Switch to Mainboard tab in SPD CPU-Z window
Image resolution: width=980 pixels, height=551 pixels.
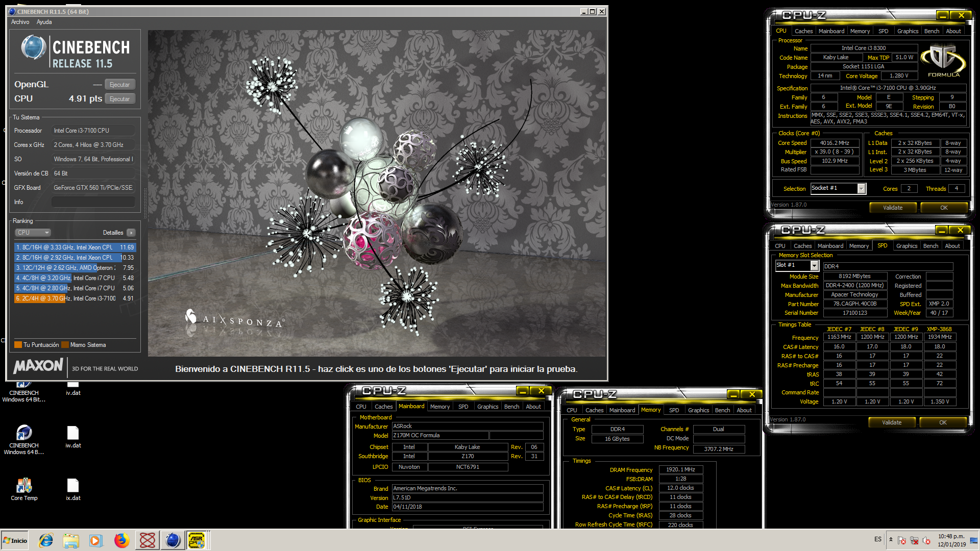830,246
